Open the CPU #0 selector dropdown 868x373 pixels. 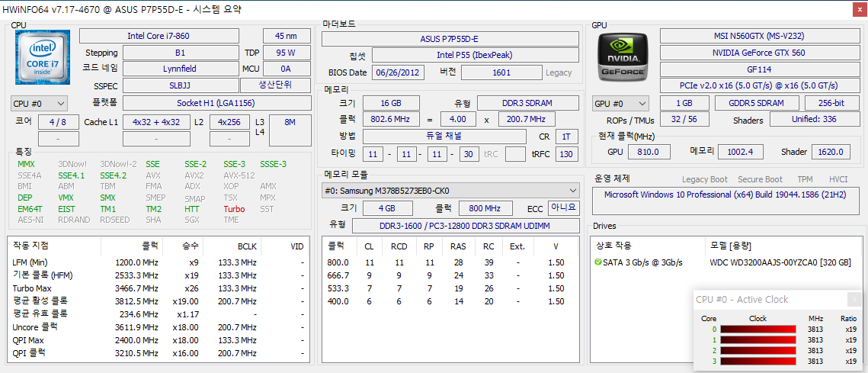pyautogui.click(x=39, y=104)
